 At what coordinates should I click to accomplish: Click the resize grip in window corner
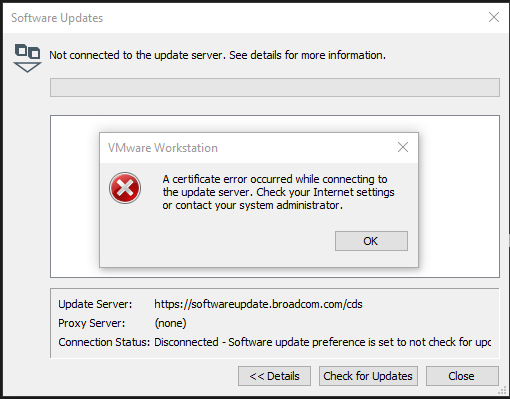(x=502, y=390)
